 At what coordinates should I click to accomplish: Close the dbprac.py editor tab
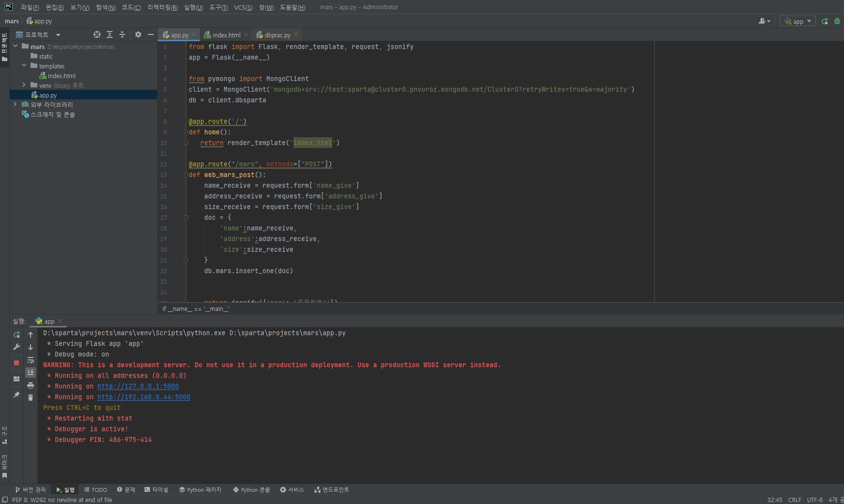pos(296,34)
